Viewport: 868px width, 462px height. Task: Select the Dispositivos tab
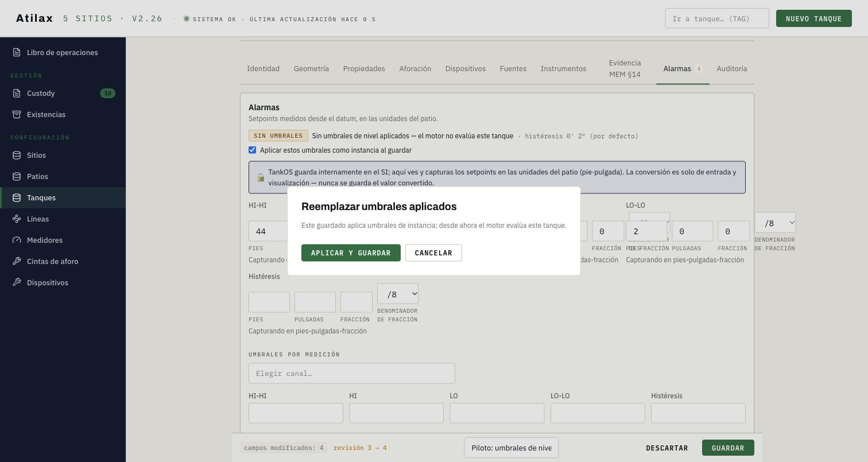[x=466, y=68]
